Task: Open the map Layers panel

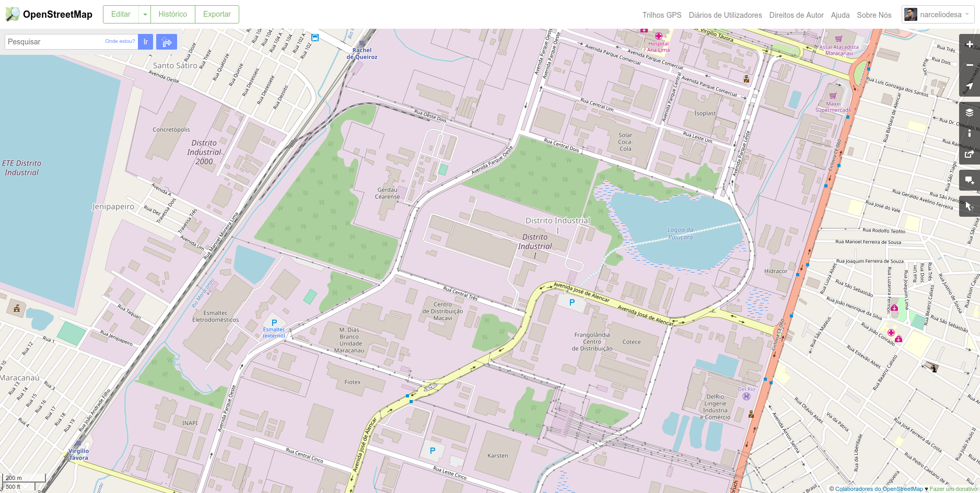Action: [x=970, y=112]
